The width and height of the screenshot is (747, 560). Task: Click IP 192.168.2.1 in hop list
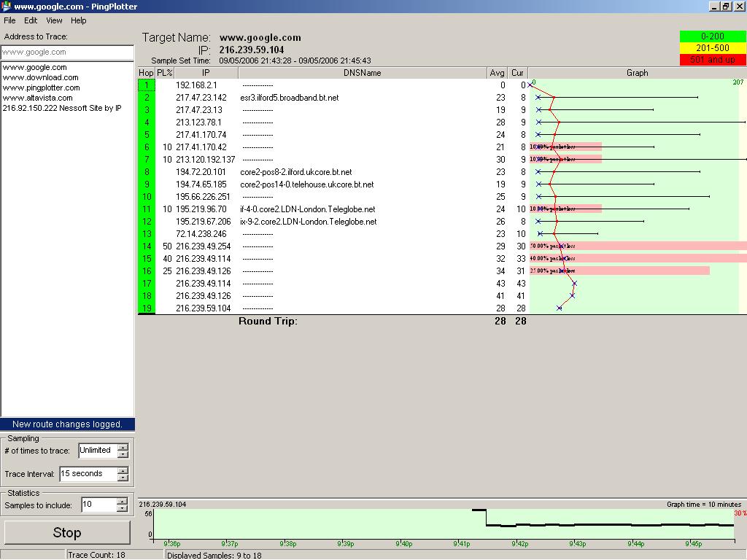196,85
